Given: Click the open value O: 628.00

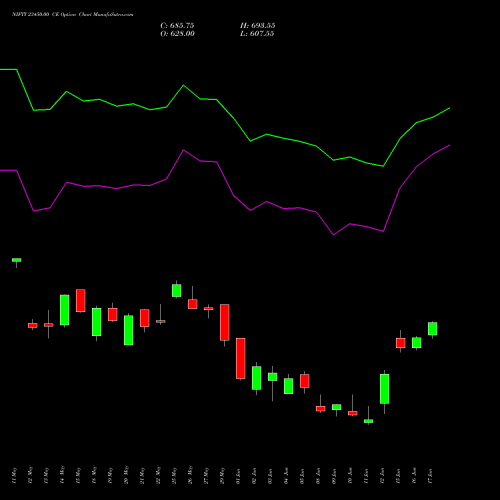Looking at the screenshot, I should click(x=177, y=34).
